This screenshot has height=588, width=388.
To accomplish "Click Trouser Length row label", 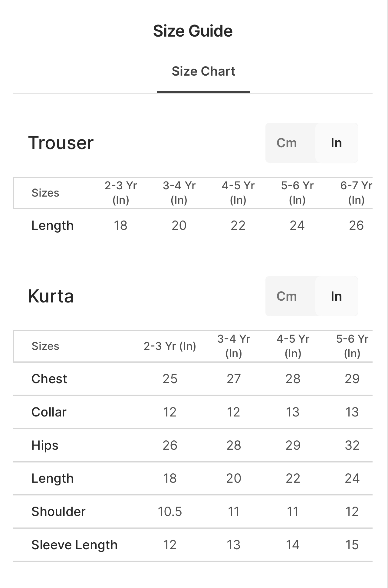I will pyautogui.click(x=53, y=226).
